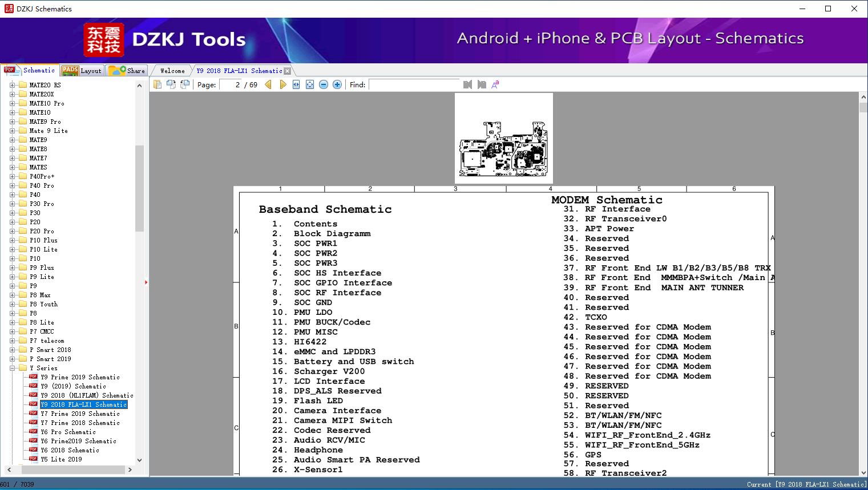Click tree panel scroll down arrow
Viewport: 868px width, 490px height.
pos(139,460)
